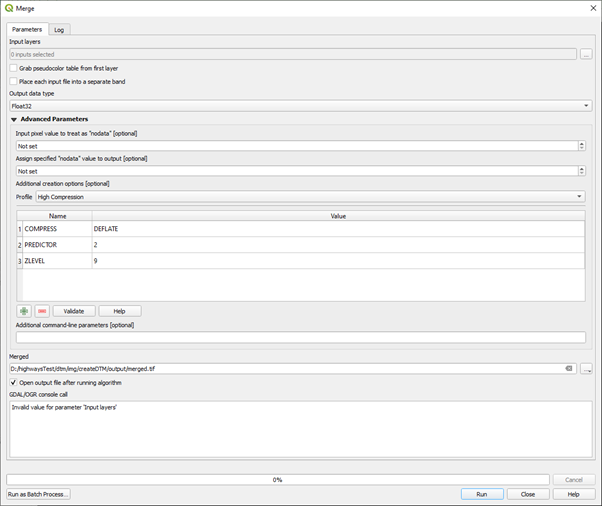Check Place each input file into separate band

click(13, 81)
